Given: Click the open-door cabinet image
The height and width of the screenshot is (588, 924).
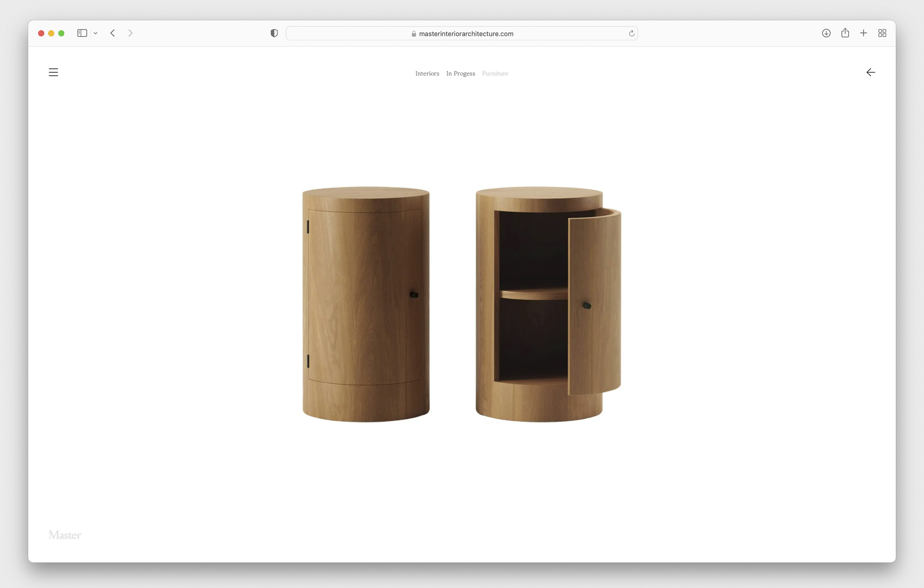Looking at the screenshot, I should pos(548,304).
